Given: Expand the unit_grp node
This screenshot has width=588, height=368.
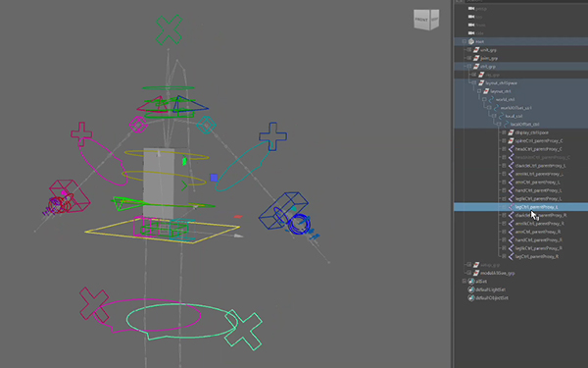Looking at the screenshot, I should [x=469, y=50].
